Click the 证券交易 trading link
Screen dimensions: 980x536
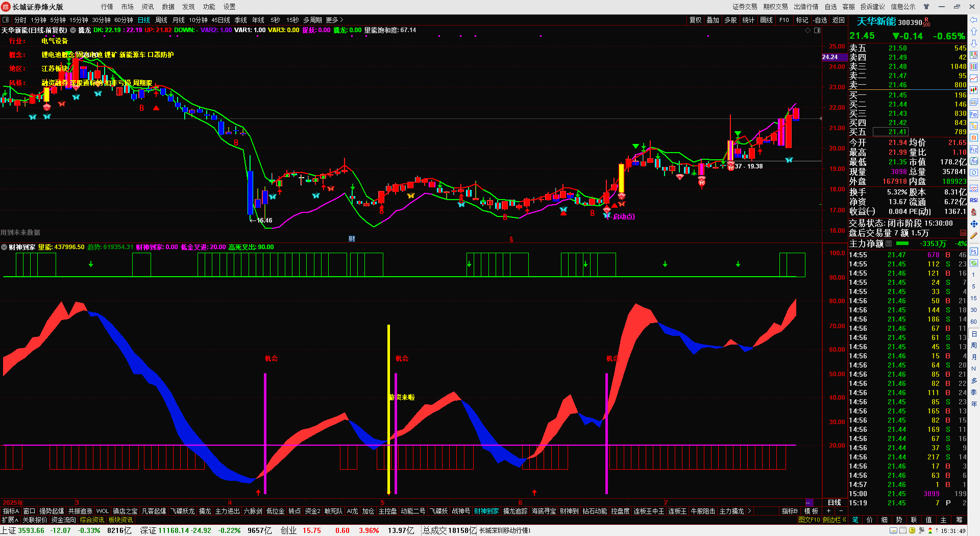(745, 7)
